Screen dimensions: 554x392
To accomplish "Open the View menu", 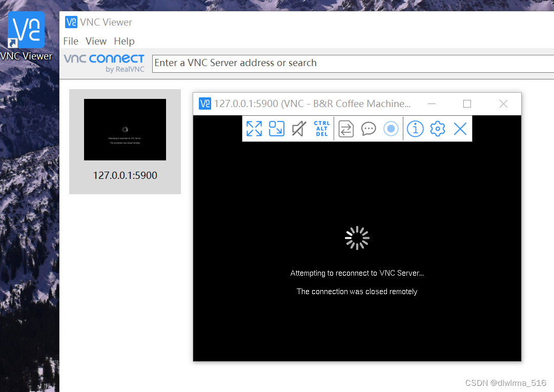I will 96,41.
